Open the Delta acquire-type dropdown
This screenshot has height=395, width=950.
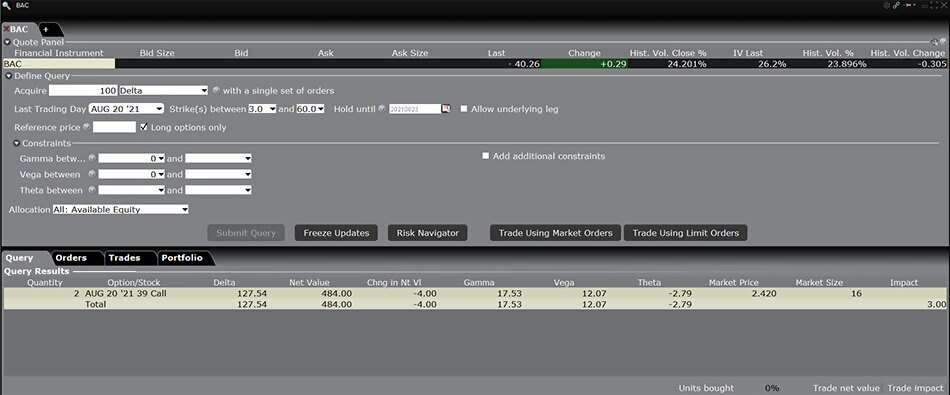coord(164,90)
